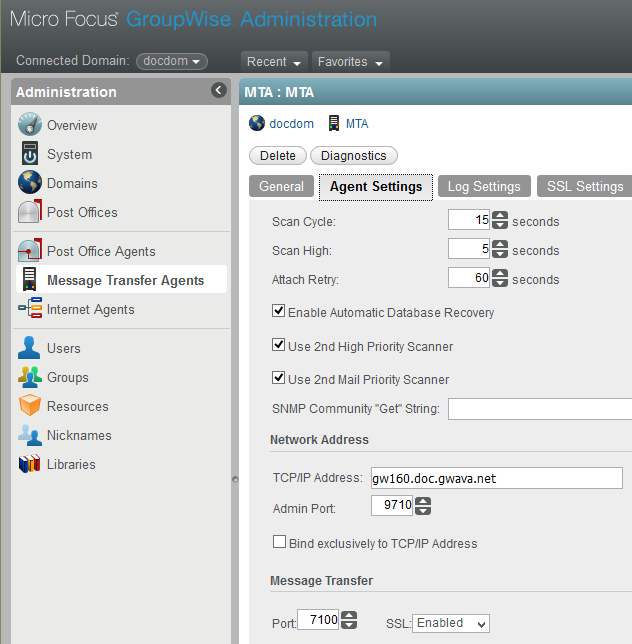Follow the docdom breadcrumb link

[292, 124]
